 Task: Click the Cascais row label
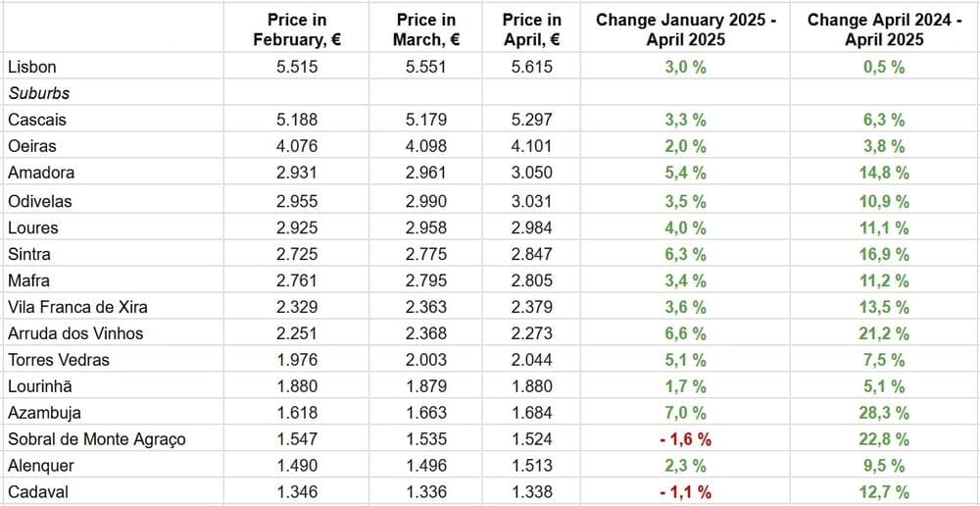[36, 120]
